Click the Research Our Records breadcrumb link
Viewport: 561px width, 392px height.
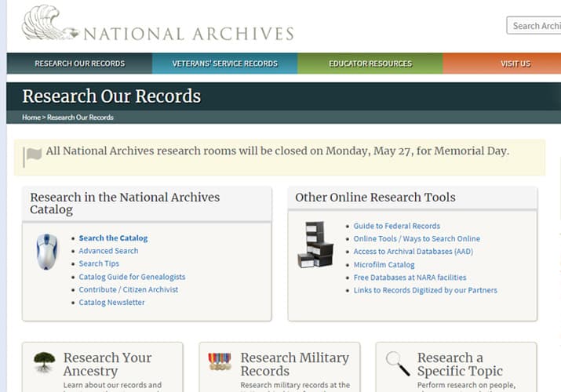click(80, 117)
